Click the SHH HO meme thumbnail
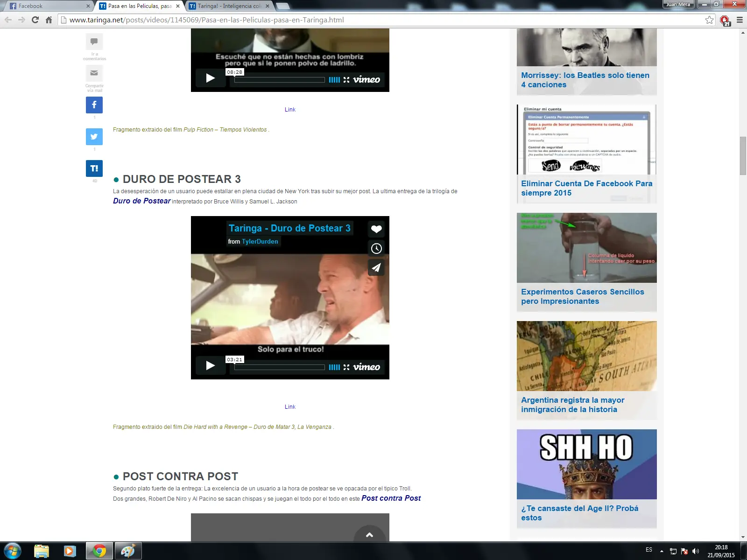The height and width of the screenshot is (560, 747). pyautogui.click(x=587, y=464)
